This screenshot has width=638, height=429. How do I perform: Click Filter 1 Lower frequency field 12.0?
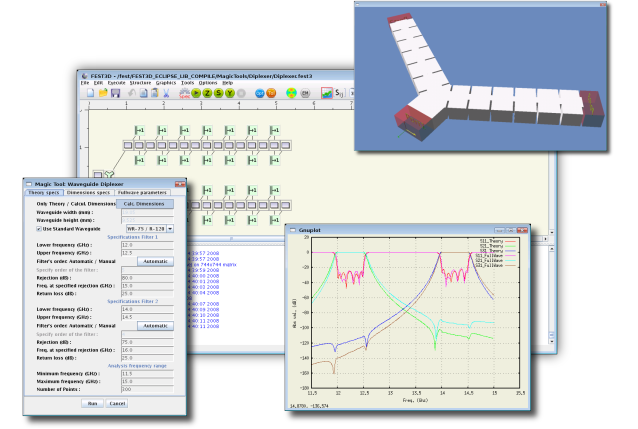(x=147, y=245)
